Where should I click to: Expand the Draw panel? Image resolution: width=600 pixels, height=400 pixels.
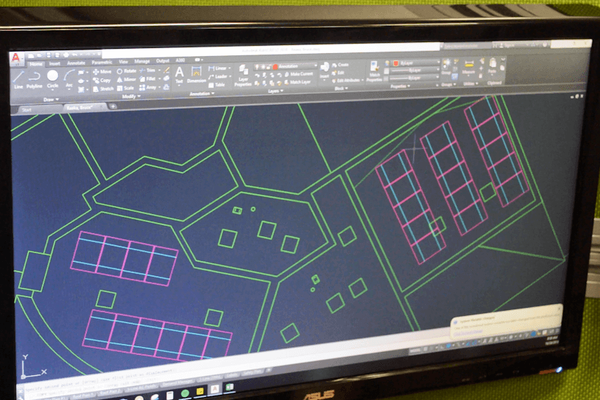(50, 99)
